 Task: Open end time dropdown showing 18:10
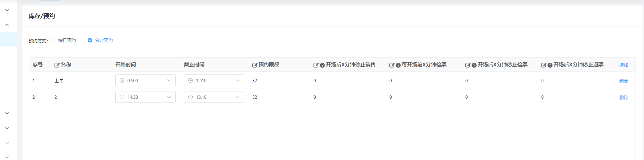click(x=214, y=97)
